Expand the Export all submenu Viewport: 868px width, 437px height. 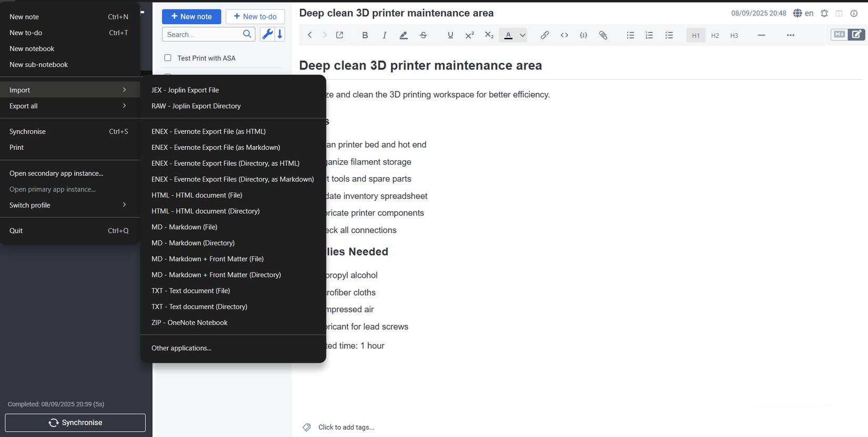coord(68,106)
